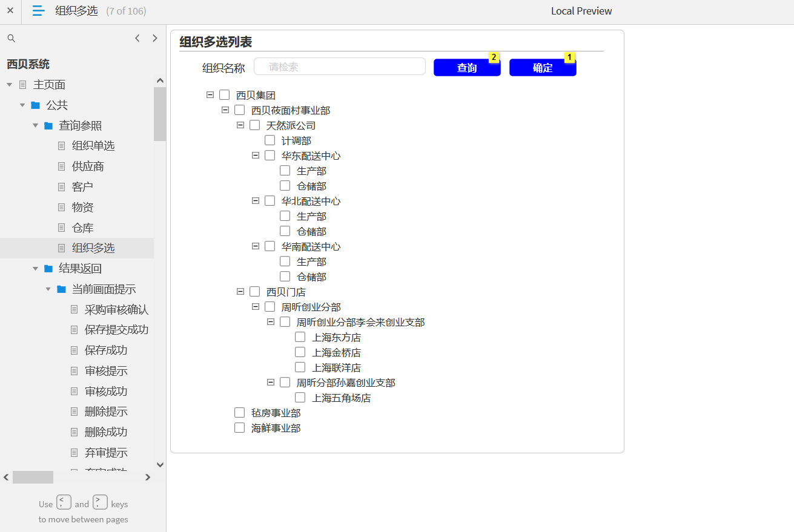Tick 生产部 checkbox under 华北配送中心
This screenshot has height=532, width=794.
pos(285,216)
